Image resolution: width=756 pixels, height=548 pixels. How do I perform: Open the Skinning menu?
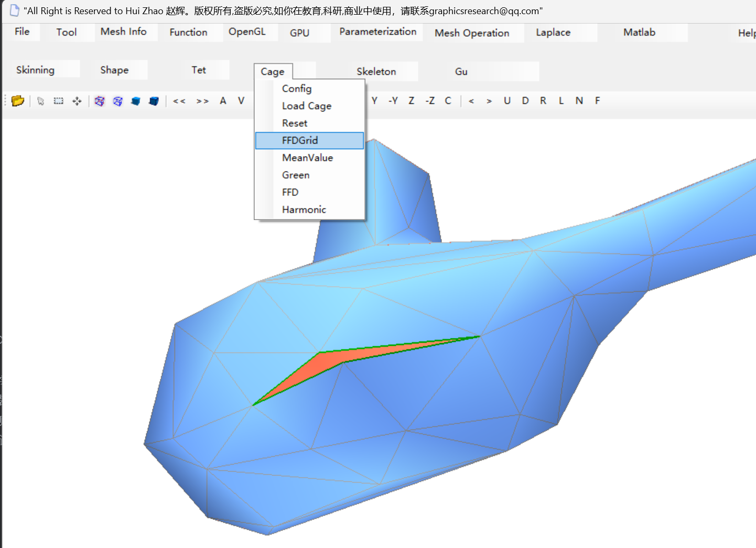tap(35, 70)
